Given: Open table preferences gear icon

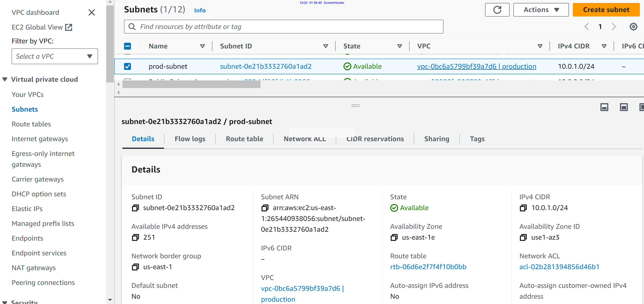Looking at the screenshot, I should point(633,26).
